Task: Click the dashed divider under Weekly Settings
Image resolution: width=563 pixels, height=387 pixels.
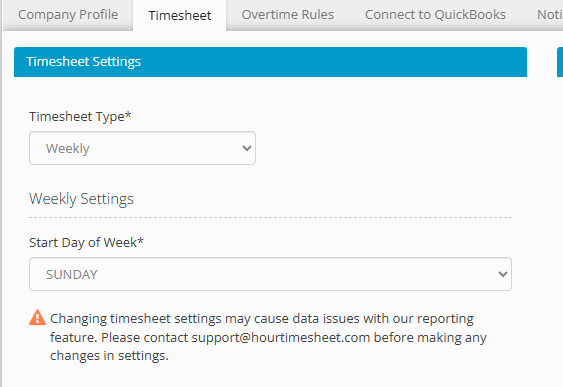Action: [270, 217]
